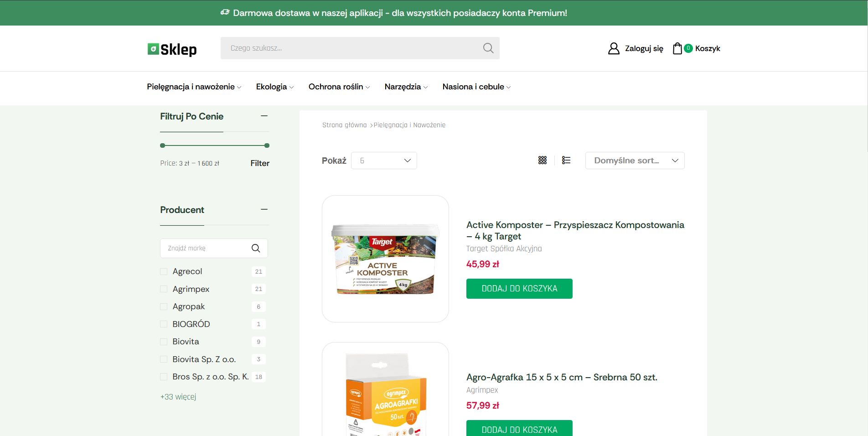Open the user account icon
Screen dimensions: 868x436
pos(614,48)
